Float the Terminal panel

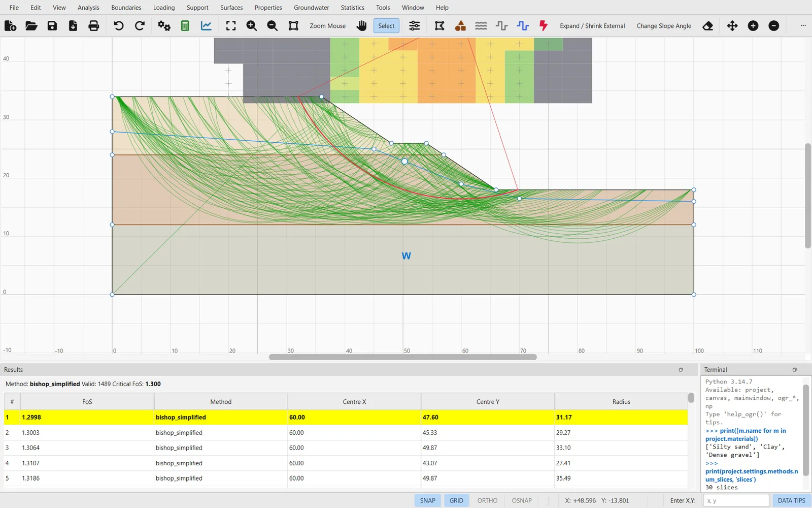point(795,370)
